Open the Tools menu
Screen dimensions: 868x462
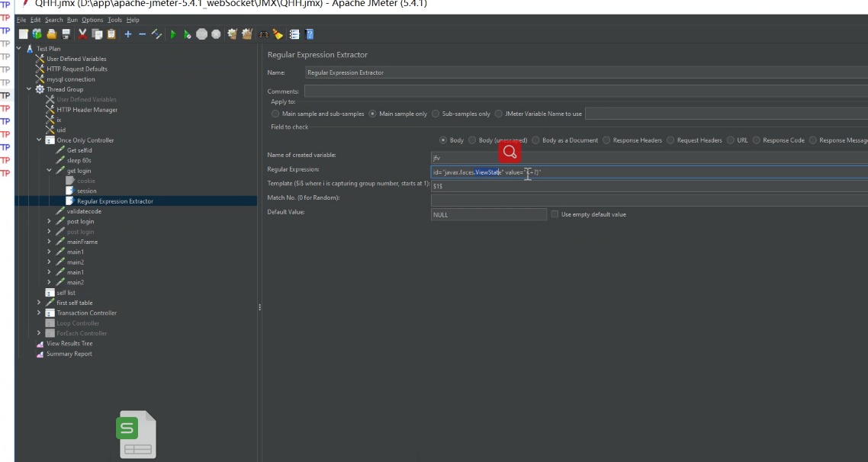pyautogui.click(x=114, y=20)
